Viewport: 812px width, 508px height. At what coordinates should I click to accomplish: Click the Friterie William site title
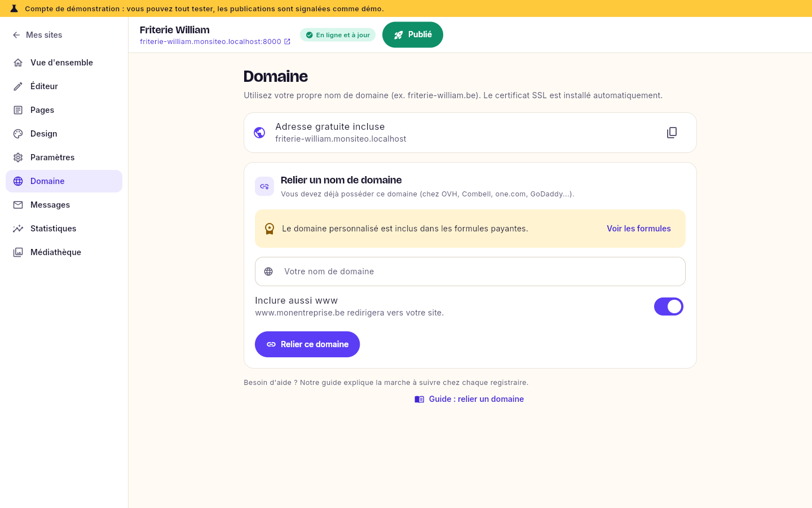click(x=175, y=30)
